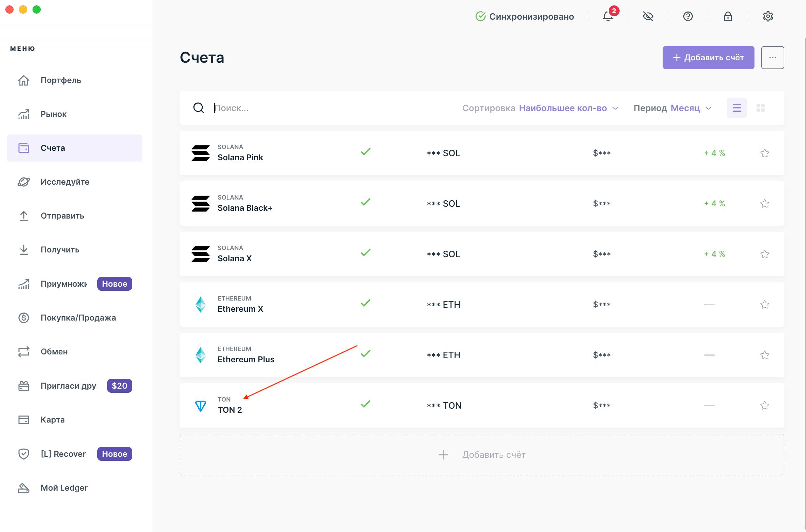Screen dimensions: 806x532
Task: Click the *** TON balance value
Action: 444,406
